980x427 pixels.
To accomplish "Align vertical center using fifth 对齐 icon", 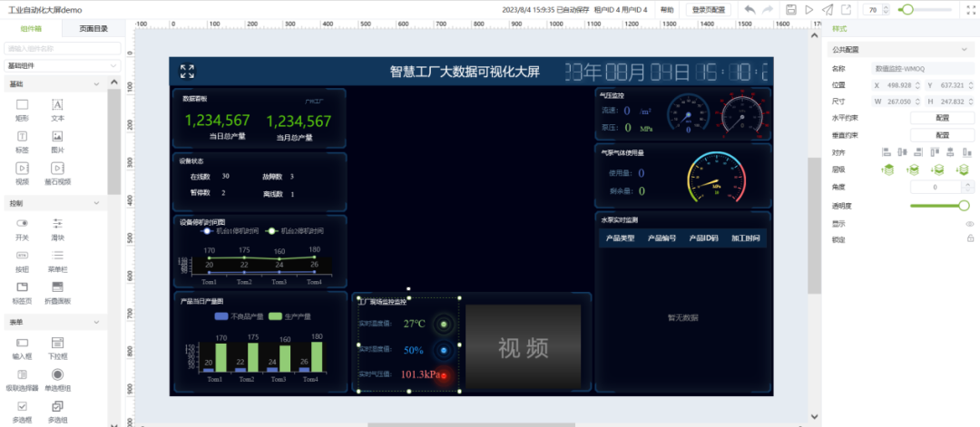I will click(x=950, y=151).
